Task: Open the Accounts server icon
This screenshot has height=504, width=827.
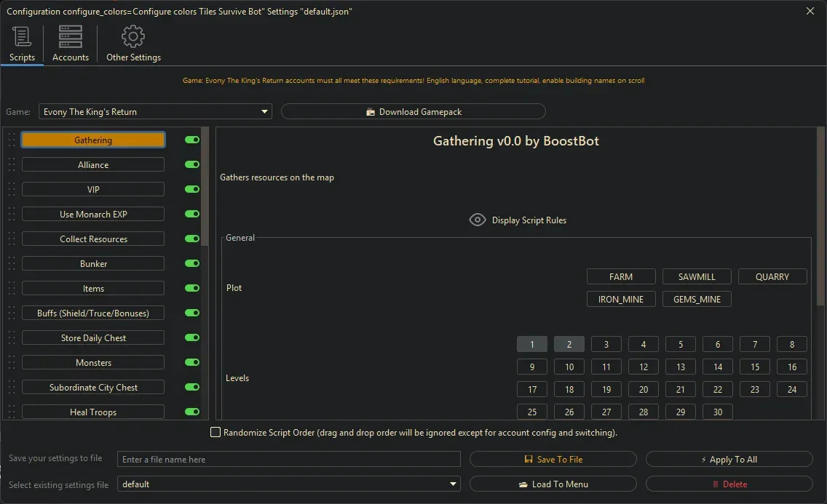Action: (x=70, y=36)
